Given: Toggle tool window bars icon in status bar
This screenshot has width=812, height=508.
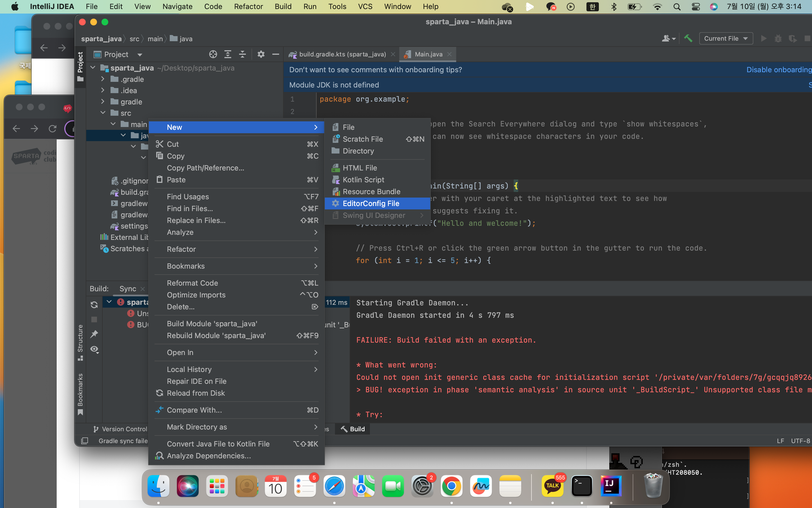Looking at the screenshot, I should [x=85, y=441].
